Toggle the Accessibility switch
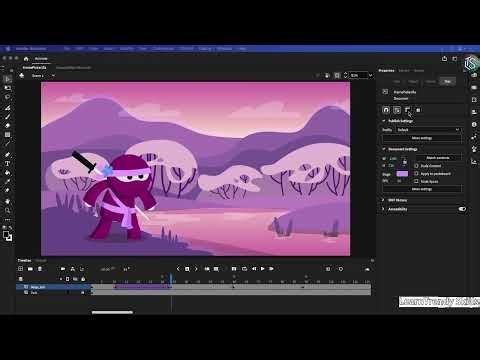The image size is (480, 360). pos(462,209)
